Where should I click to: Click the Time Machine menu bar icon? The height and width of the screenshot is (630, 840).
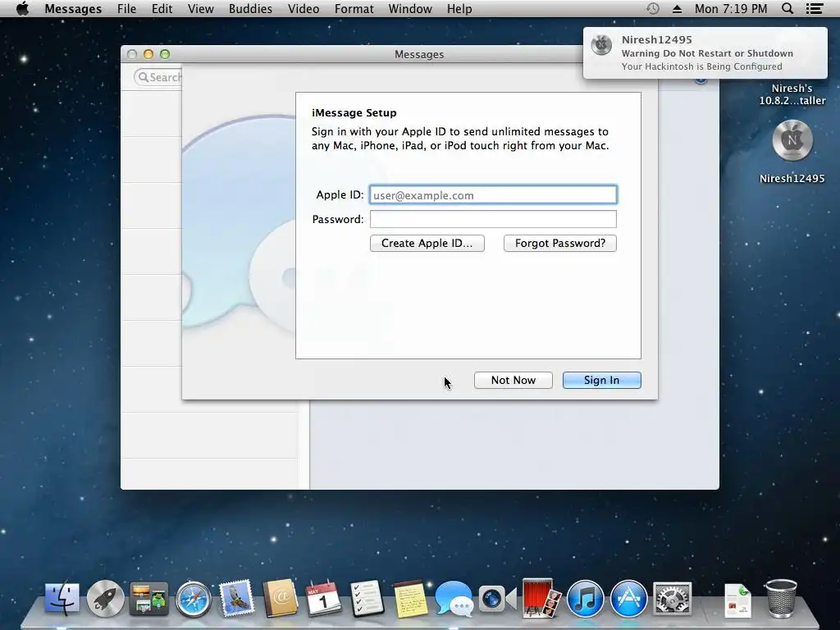tap(652, 8)
